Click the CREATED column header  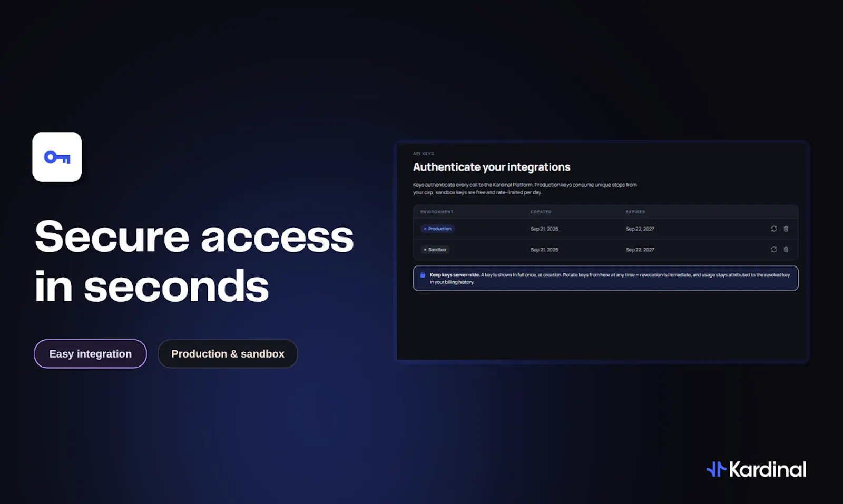pyautogui.click(x=541, y=212)
